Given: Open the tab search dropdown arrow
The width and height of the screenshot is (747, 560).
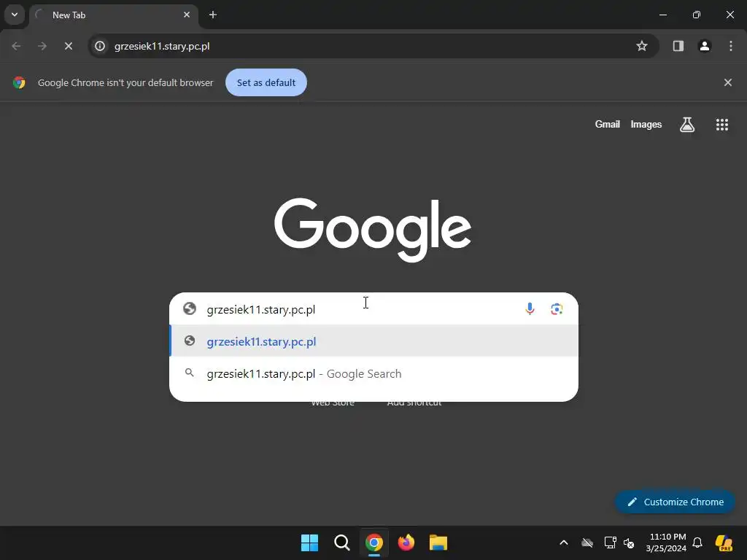Looking at the screenshot, I should click(15, 15).
